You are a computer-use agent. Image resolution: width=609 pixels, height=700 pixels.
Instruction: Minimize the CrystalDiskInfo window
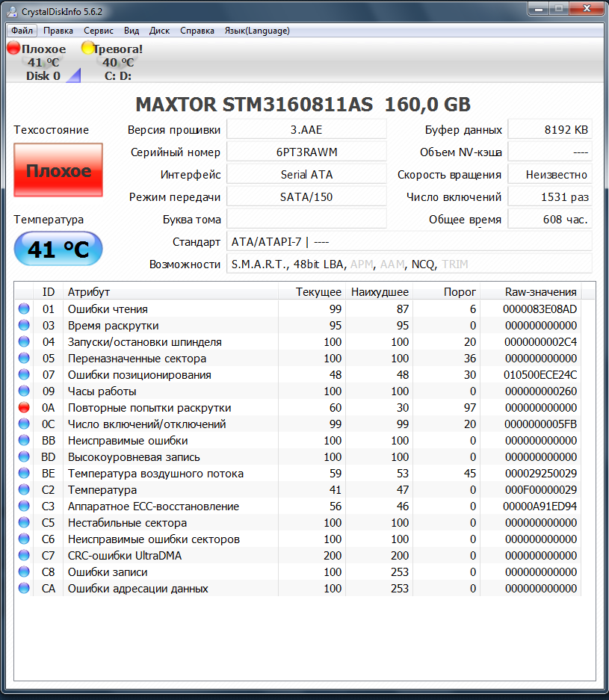point(539,8)
